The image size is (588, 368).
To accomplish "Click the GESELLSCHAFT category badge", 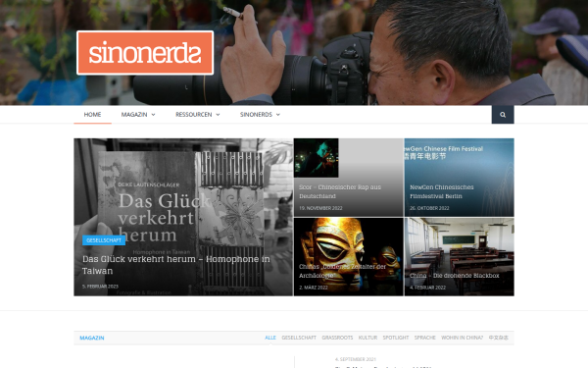I will [x=104, y=240].
